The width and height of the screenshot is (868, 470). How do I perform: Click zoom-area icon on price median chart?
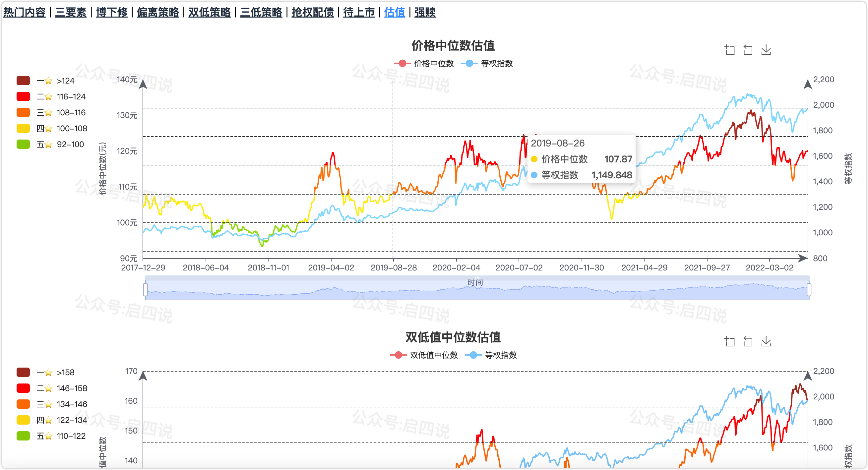[729, 50]
